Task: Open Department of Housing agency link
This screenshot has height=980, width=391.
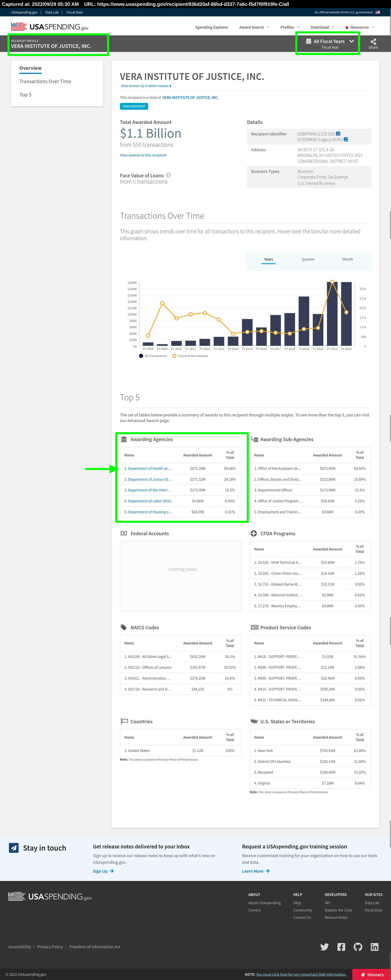Action: coord(148,512)
